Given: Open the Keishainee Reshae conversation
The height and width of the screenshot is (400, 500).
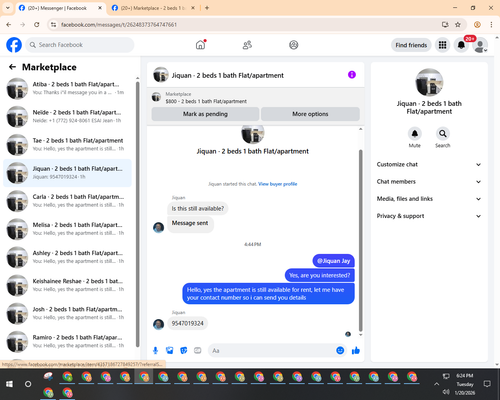Looking at the screenshot, I should (x=68, y=285).
